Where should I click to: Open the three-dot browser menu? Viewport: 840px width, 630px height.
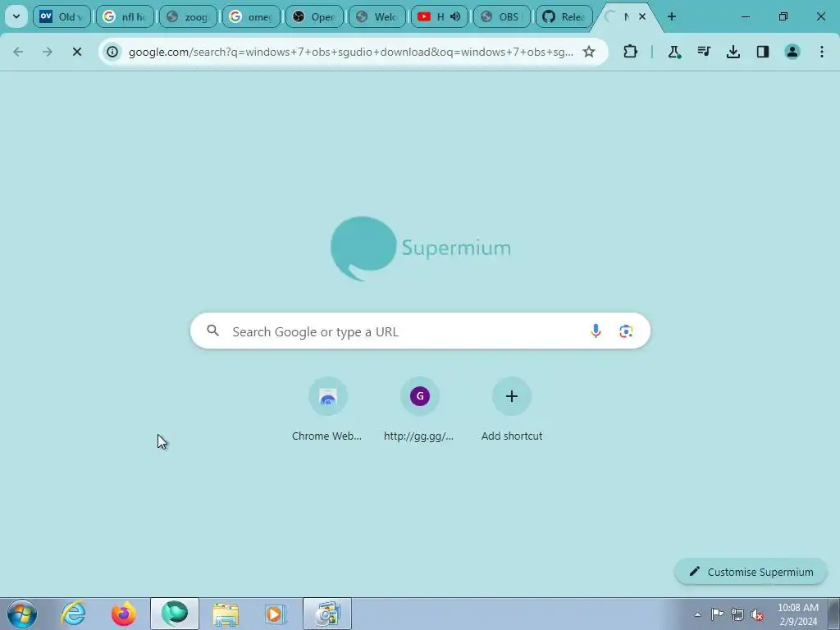[822, 52]
